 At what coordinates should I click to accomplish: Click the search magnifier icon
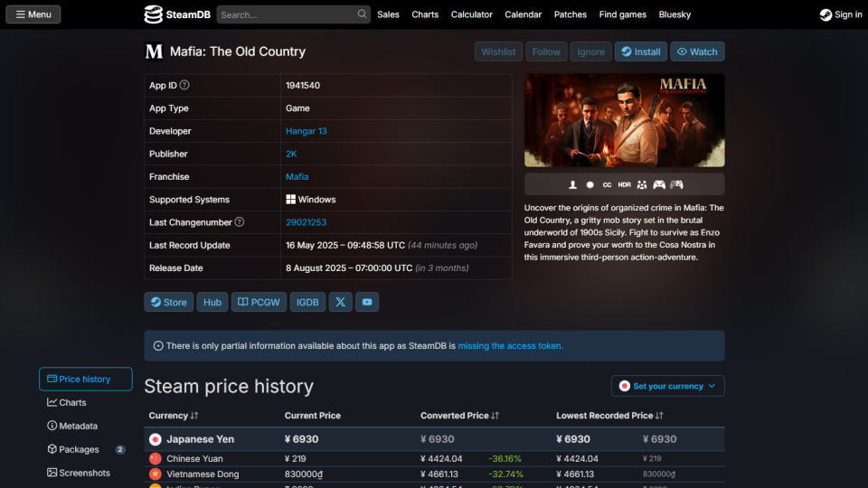[362, 14]
